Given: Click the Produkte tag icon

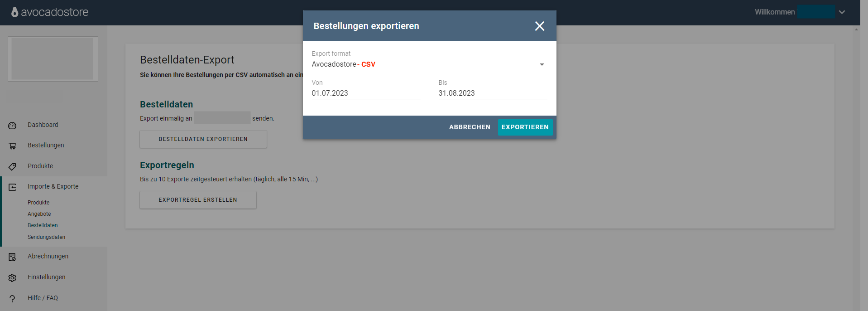Looking at the screenshot, I should click(x=12, y=166).
